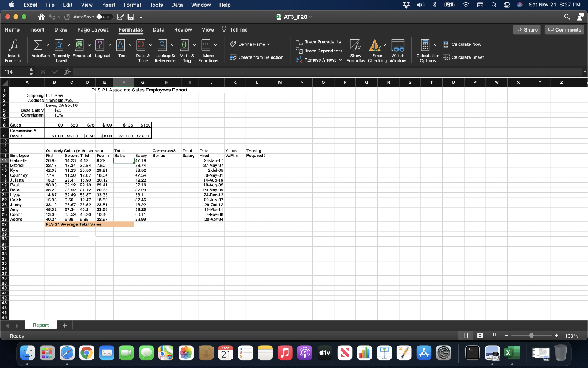Click the AutoSum sigma icon
The image size is (588, 368).
[x=37, y=45]
